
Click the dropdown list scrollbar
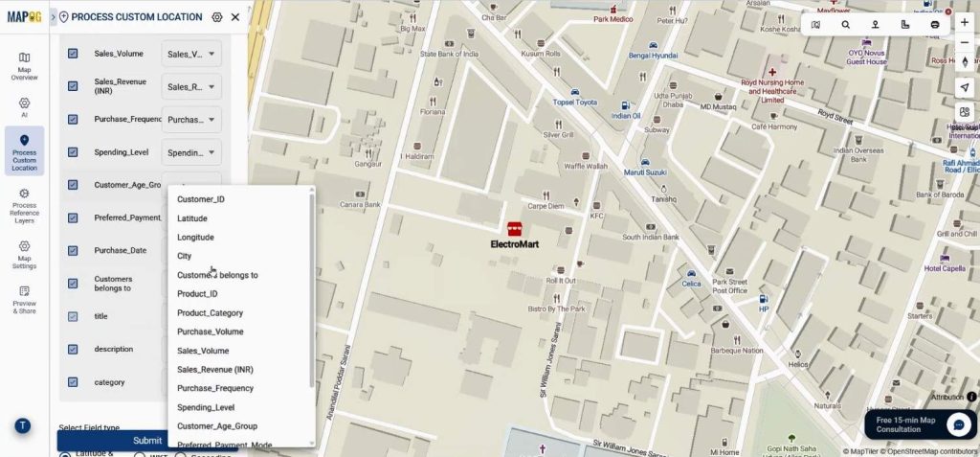click(312, 289)
